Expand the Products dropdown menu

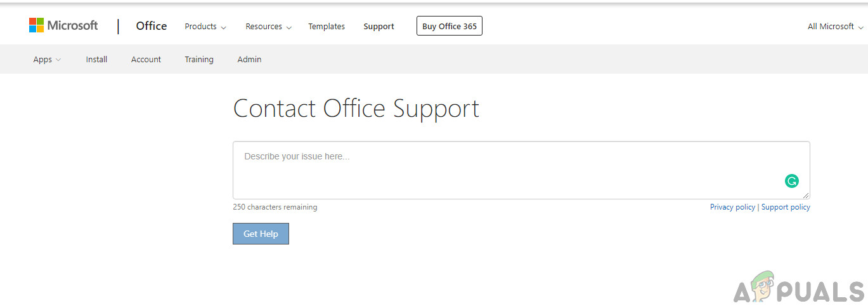[205, 27]
